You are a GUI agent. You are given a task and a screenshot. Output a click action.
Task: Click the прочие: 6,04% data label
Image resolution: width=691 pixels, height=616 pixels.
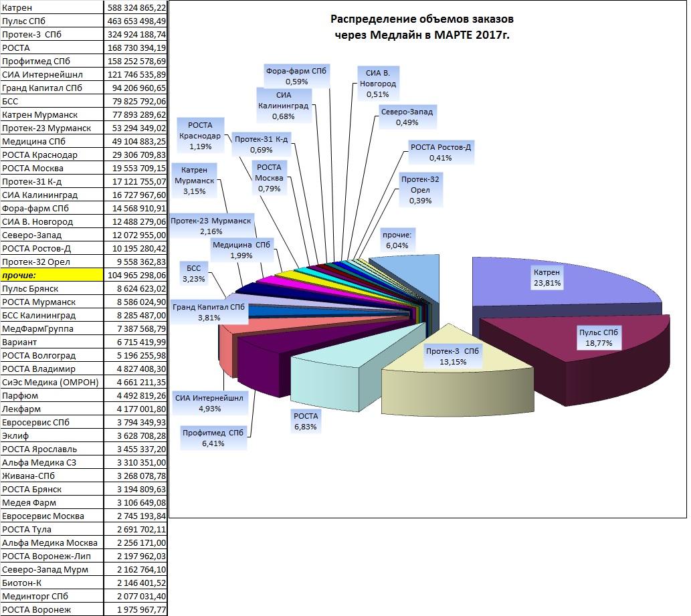397,240
